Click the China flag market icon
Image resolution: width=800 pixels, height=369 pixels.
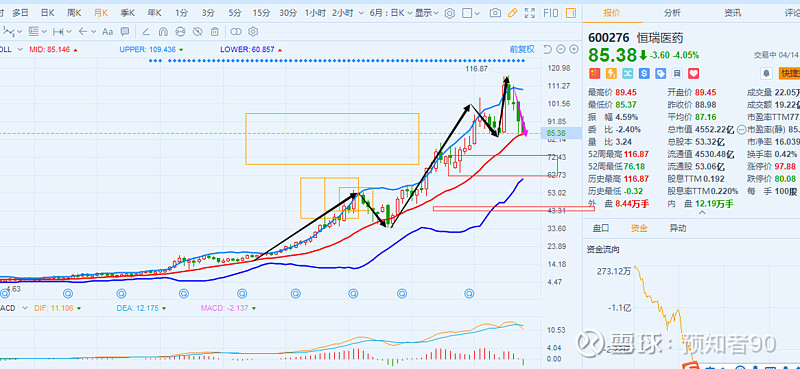tap(594, 73)
